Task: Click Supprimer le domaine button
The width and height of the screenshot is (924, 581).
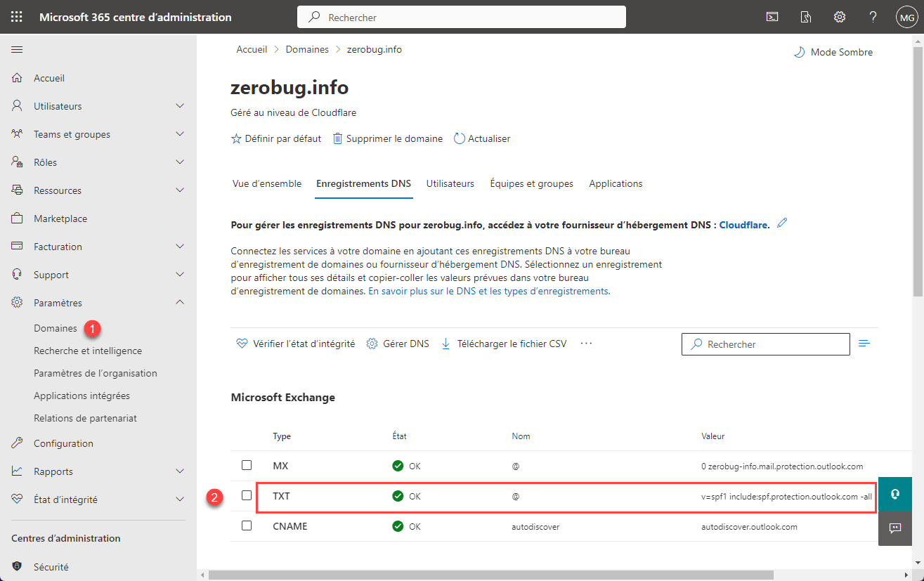Action: pos(387,138)
